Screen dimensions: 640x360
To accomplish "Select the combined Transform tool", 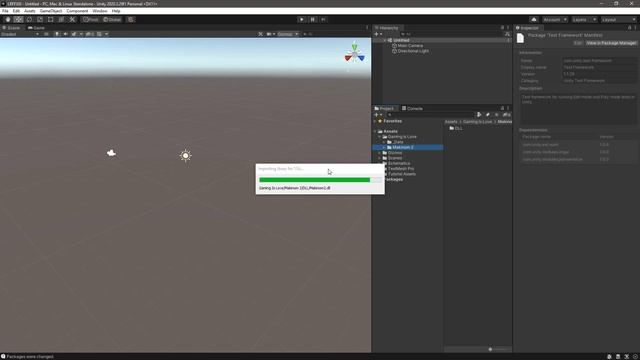I will click(x=61, y=20).
